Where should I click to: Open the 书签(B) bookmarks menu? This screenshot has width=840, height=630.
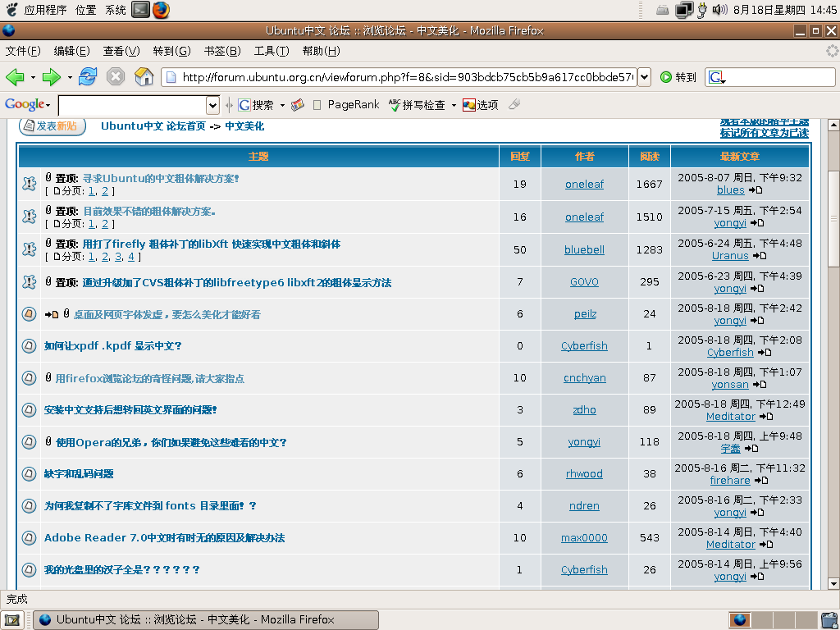point(222,51)
